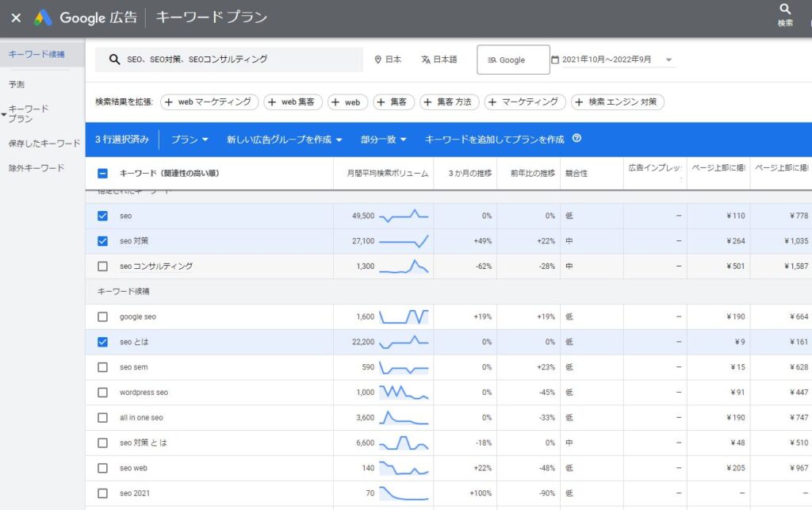This screenshot has height=510, width=812.
Task: Click the '¥1,587' bid value
Action: pos(796,267)
